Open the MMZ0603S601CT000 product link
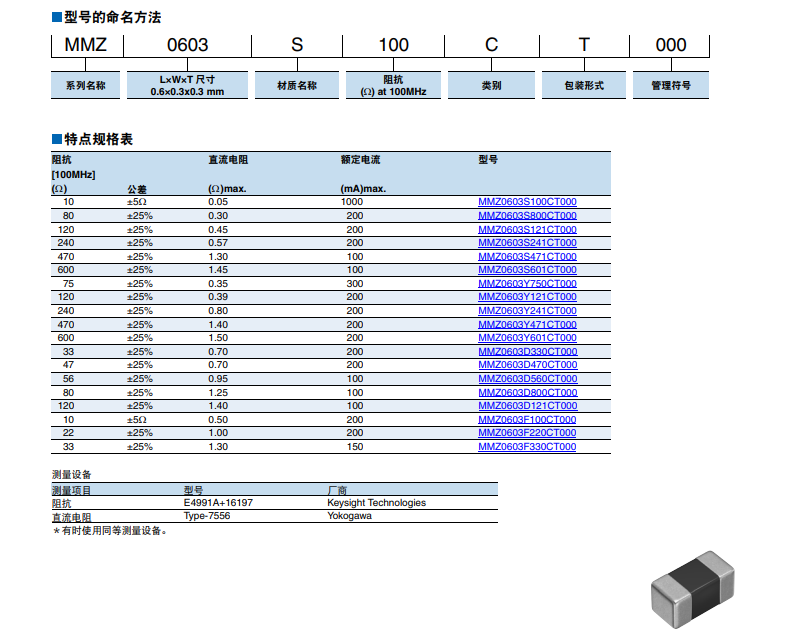The height and width of the screenshot is (639, 788). point(527,270)
